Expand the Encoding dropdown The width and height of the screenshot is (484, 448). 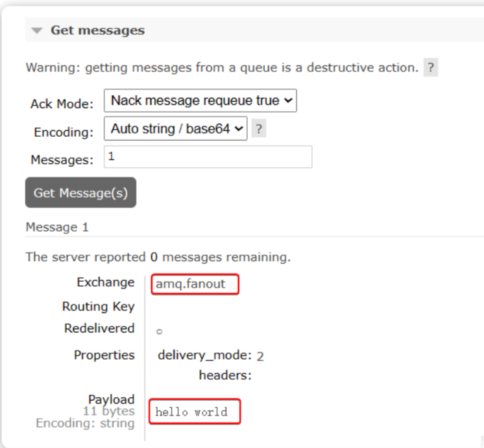click(175, 129)
